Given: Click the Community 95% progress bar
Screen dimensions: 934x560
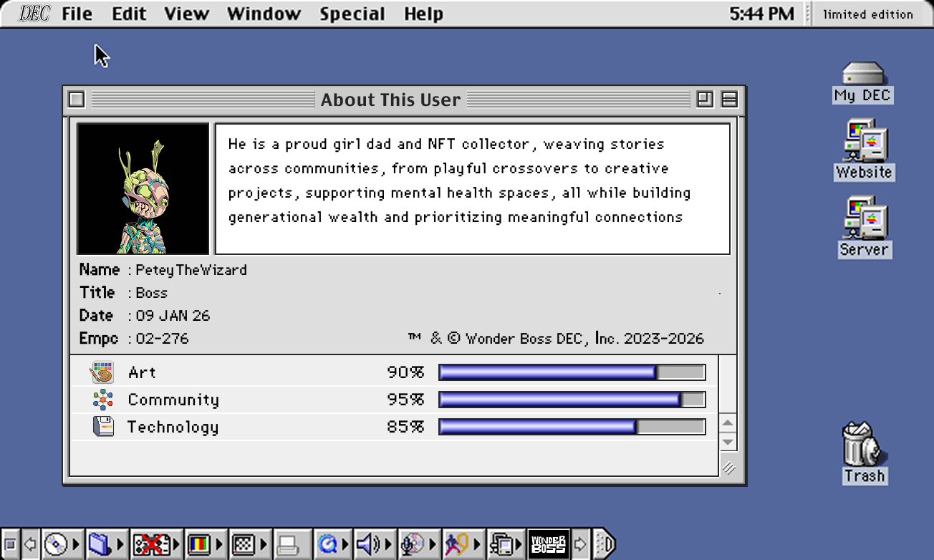Looking at the screenshot, I should click(572, 400).
